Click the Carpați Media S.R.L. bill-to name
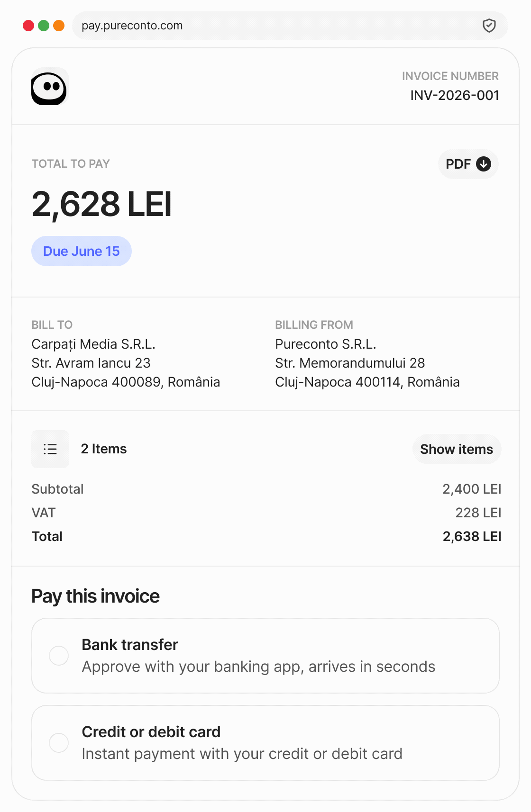 tap(93, 344)
